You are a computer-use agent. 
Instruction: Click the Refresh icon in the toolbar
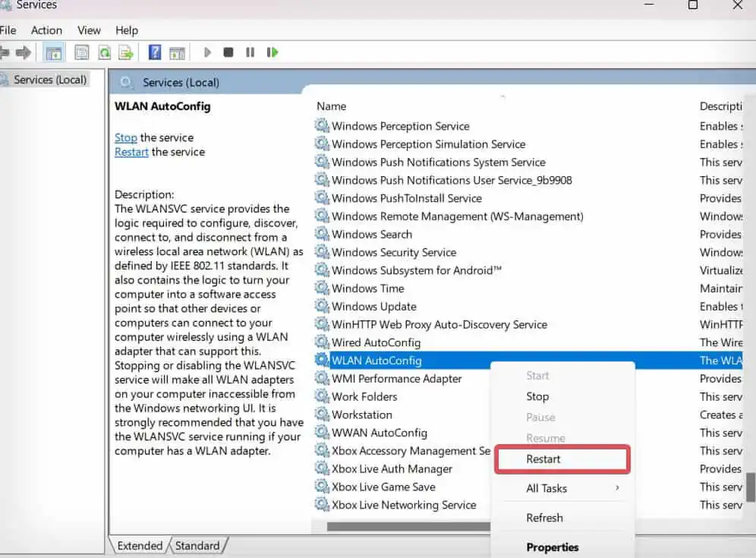(x=104, y=52)
